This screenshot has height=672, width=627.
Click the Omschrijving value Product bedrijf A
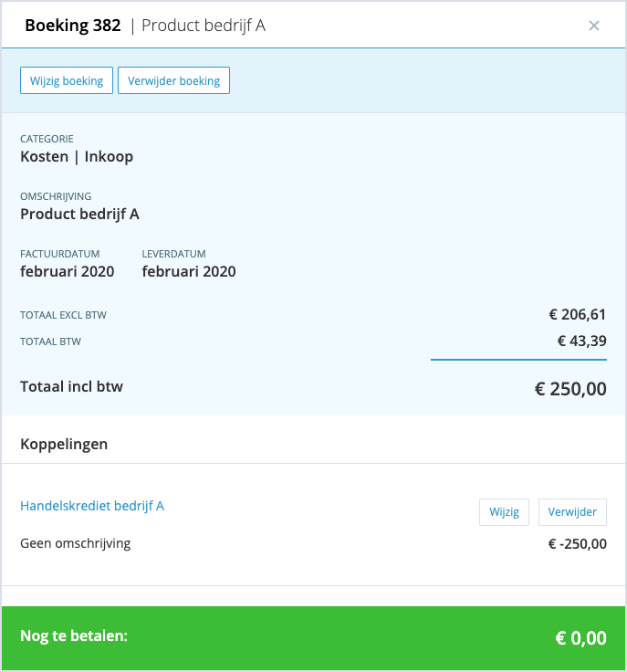pos(79,214)
